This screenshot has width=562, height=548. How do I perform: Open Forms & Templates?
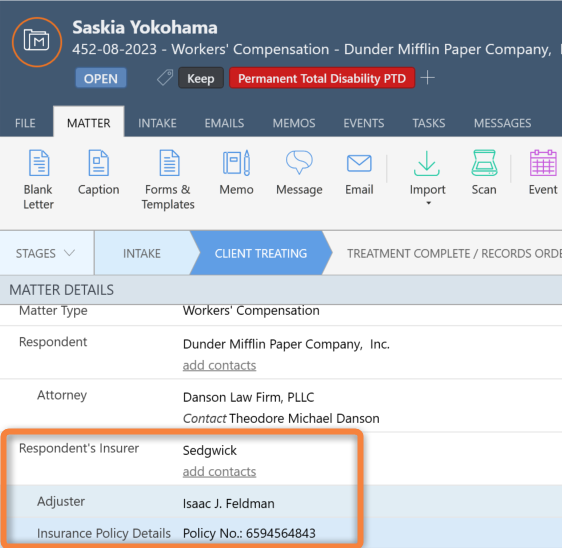pos(168,180)
